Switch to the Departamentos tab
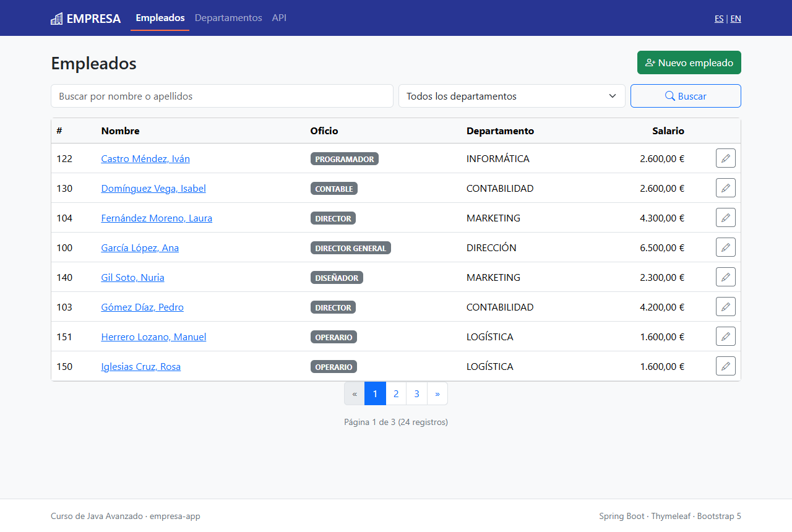This screenshot has height=532, width=792. tap(228, 18)
